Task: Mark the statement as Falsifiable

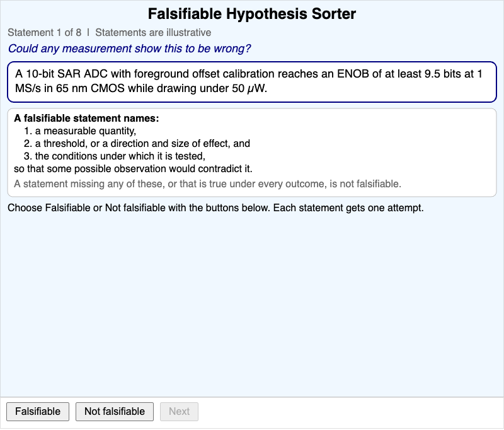Action: click(x=38, y=411)
